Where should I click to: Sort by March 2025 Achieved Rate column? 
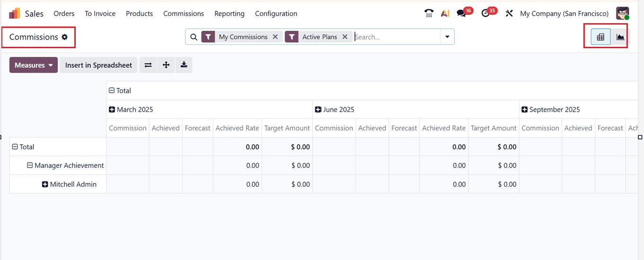tap(237, 128)
